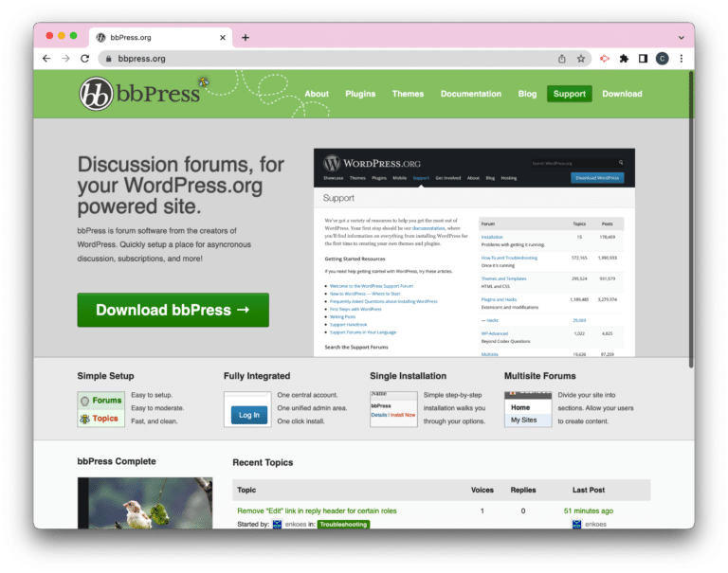This screenshot has width=728, height=573.
Task: Click the Single Installation heading
Action: pyautogui.click(x=409, y=376)
